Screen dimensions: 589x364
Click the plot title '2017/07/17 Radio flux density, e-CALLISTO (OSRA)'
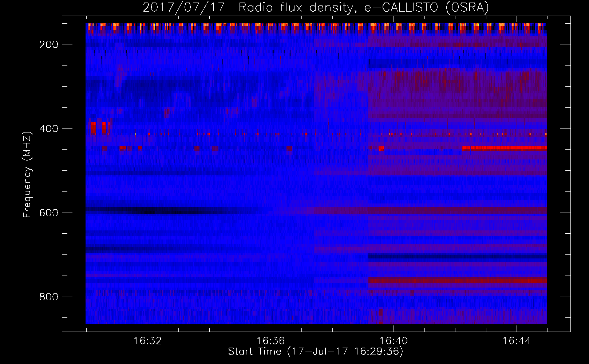click(x=316, y=7)
